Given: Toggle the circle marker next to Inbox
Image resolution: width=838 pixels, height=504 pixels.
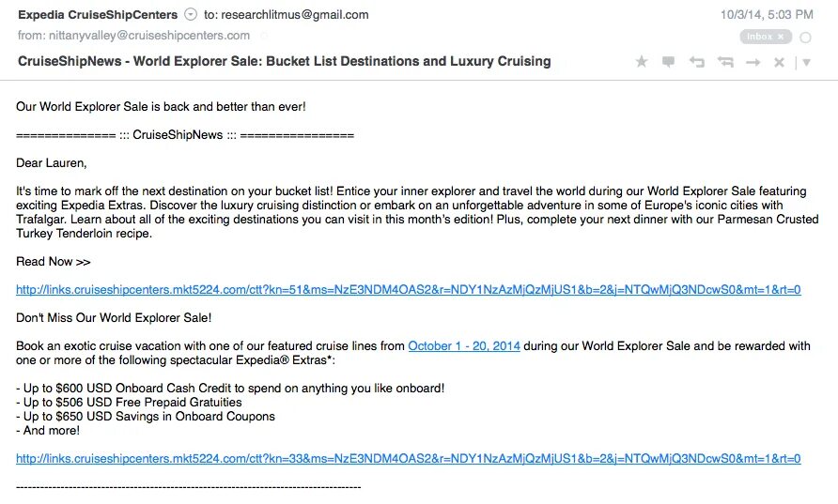Looking at the screenshot, I should 806,37.
